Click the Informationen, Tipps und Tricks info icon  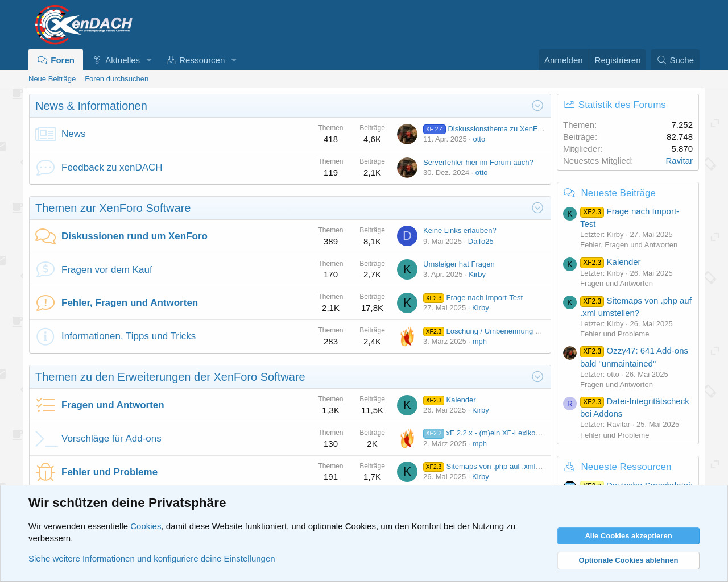45,336
